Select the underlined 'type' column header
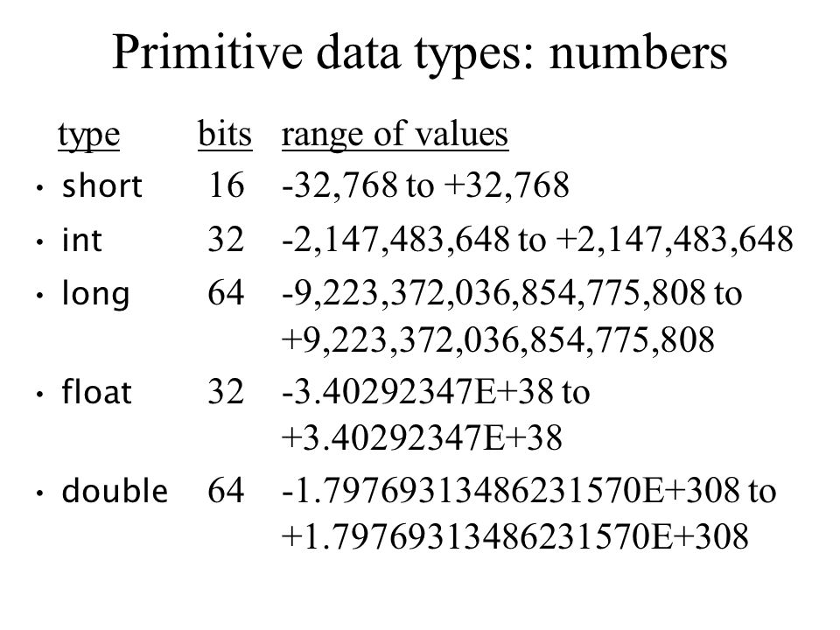 (x=89, y=136)
